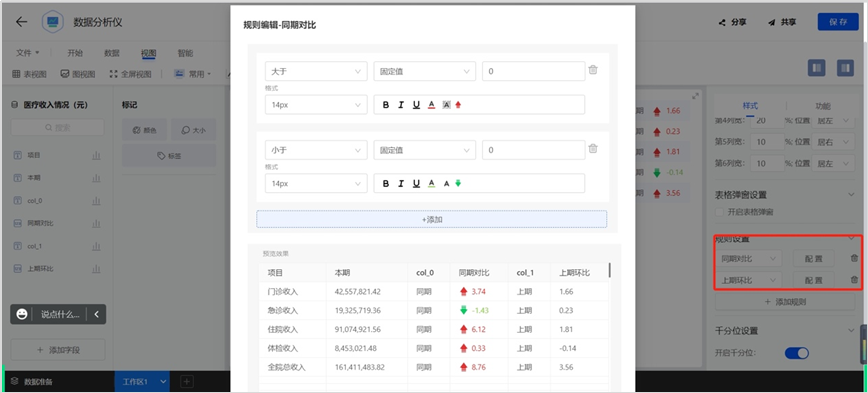Click the 添加规则 button
The width and height of the screenshot is (868, 393).
[x=785, y=302]
